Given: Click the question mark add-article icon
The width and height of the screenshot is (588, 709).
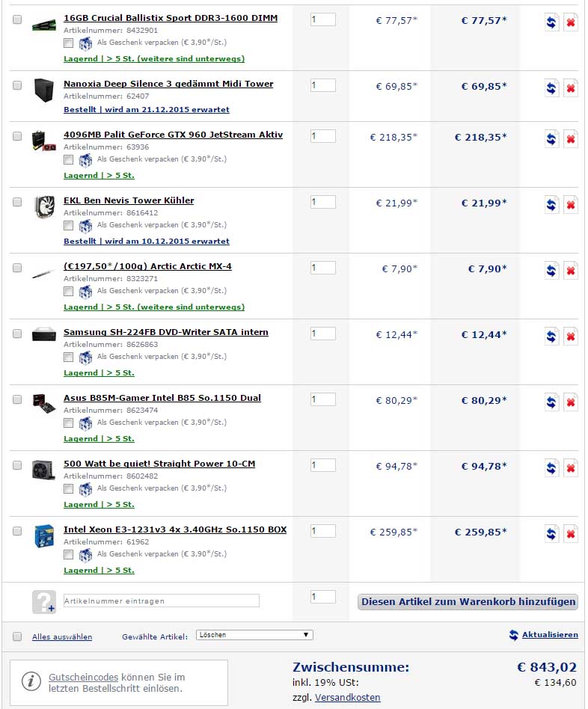Looking at the screenshot, I should tap(44, 602).
